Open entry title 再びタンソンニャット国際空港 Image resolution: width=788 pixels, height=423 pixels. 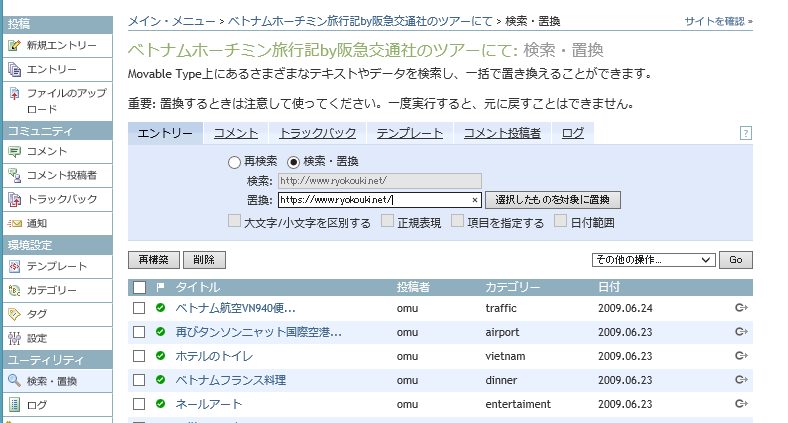(x=258, y=332)
